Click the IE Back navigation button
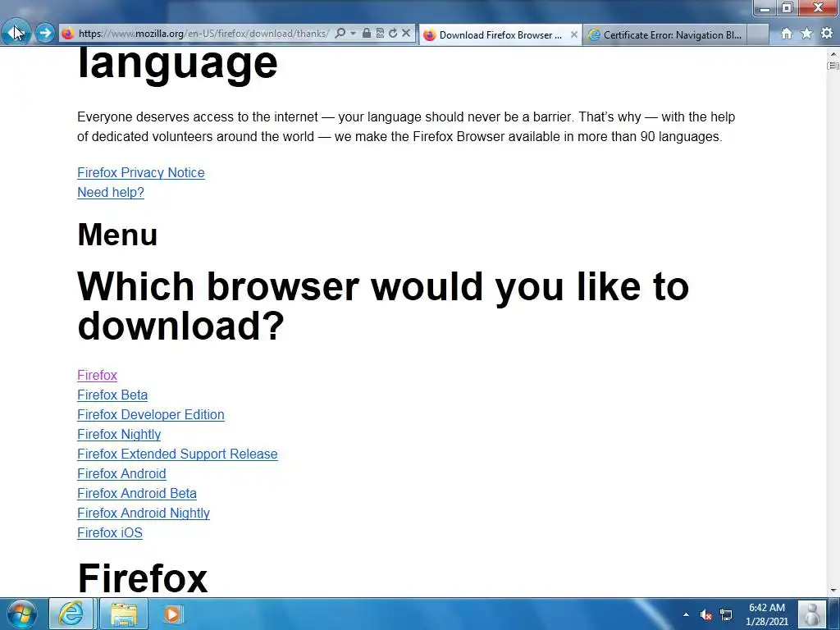The height and width of the screenshot is (630, 840). (x=16, y=32)
